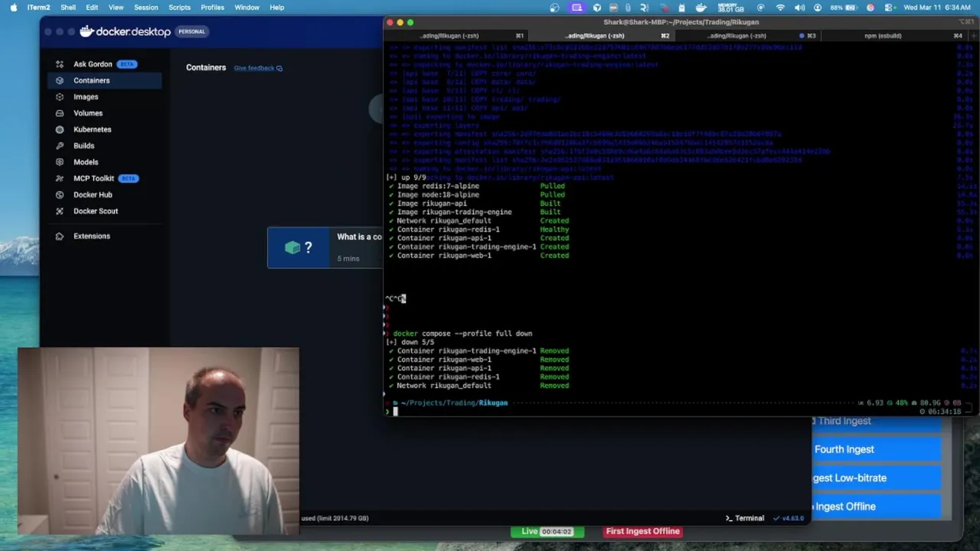Open Builds in Docker Desktop sidebar
Screen dimensions: 980x551
pos(103,145)
